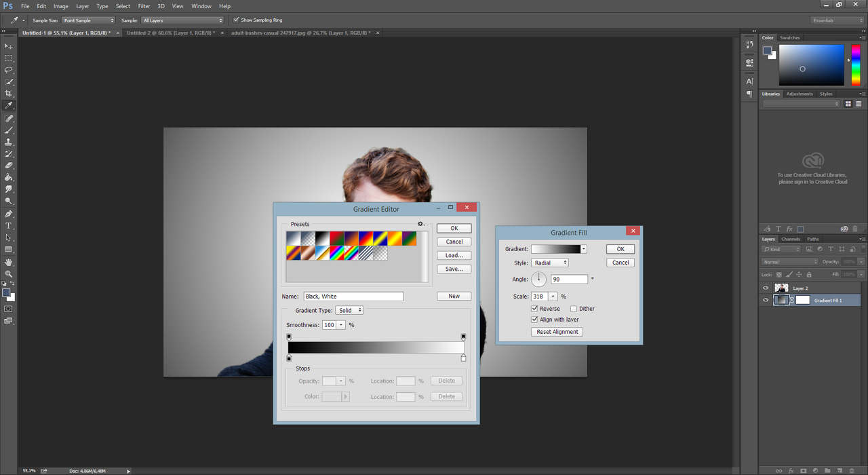Select the Crop tool

pos(9,93)
